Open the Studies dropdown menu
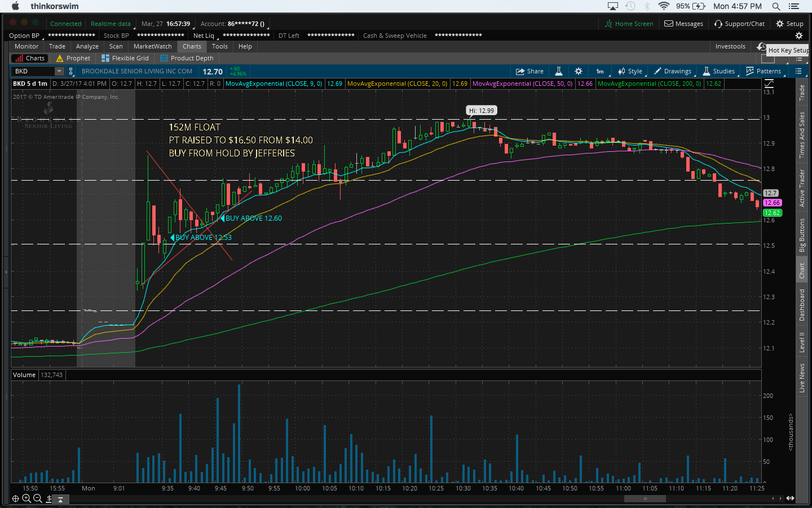The height and width of the screenshot is (508, 812). coord(718,71)
